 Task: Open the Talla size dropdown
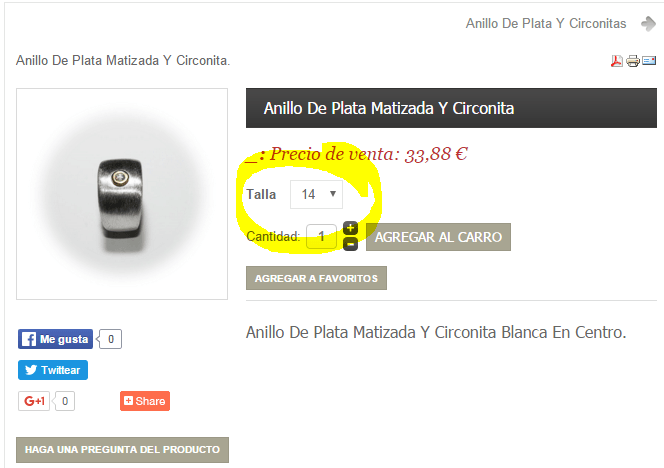pyautogui.click(x=316, y=194)
